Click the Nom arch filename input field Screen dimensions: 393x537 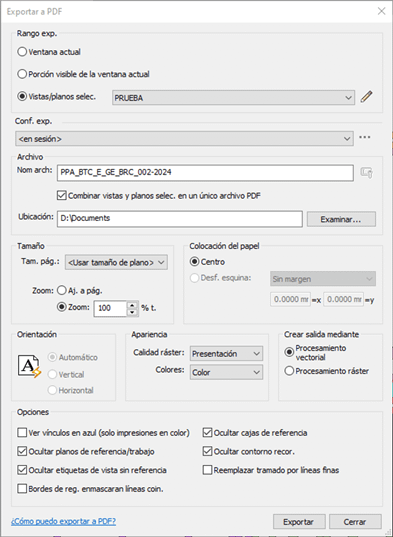click(x=205, y=173)
